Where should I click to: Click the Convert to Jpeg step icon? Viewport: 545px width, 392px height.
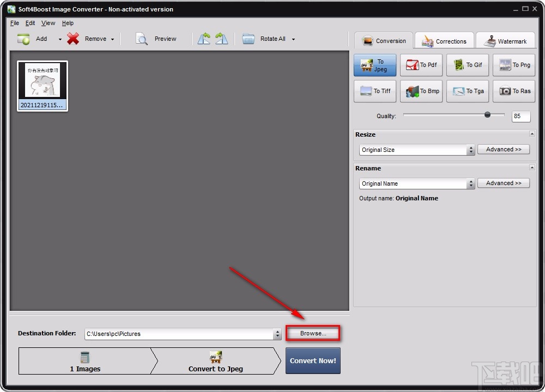coord(215,357)
